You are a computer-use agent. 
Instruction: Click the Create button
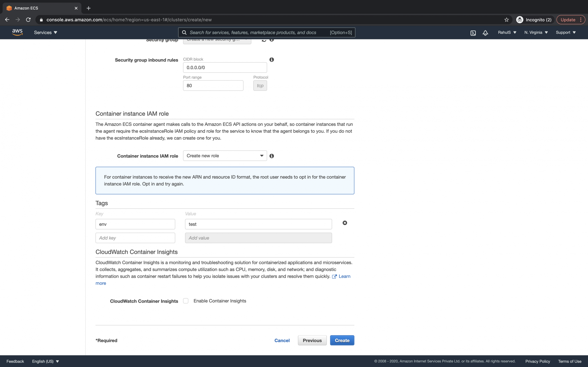pyautogui.click(x=342, y=340)
